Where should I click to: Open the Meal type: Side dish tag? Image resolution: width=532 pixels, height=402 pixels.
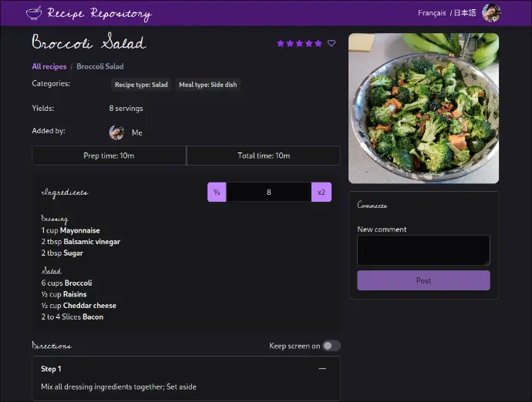(207, 85)
